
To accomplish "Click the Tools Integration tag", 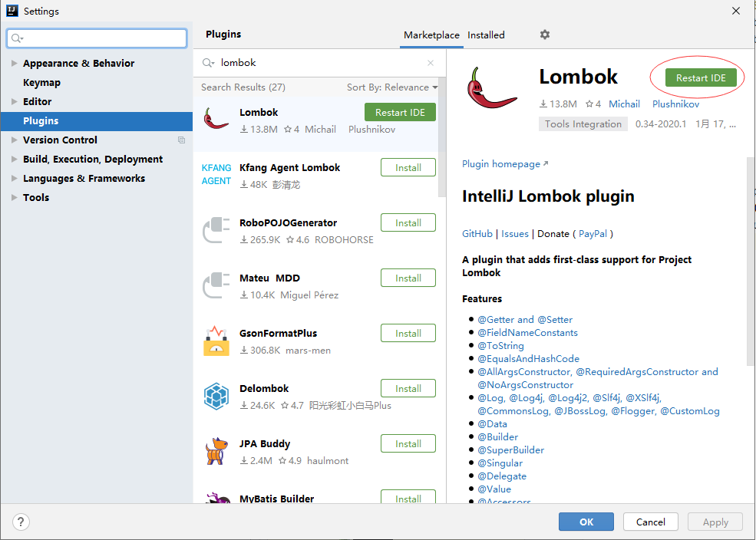I will point(583,123).
